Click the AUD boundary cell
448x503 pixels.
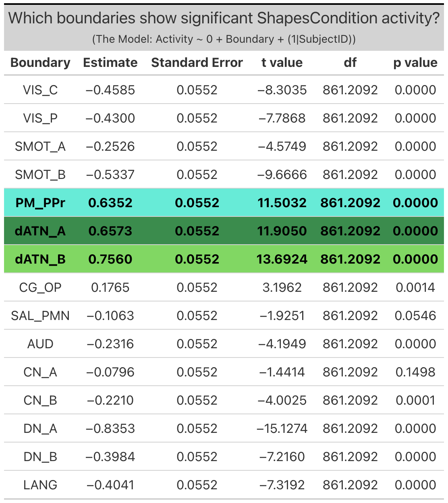coord(40,344)
